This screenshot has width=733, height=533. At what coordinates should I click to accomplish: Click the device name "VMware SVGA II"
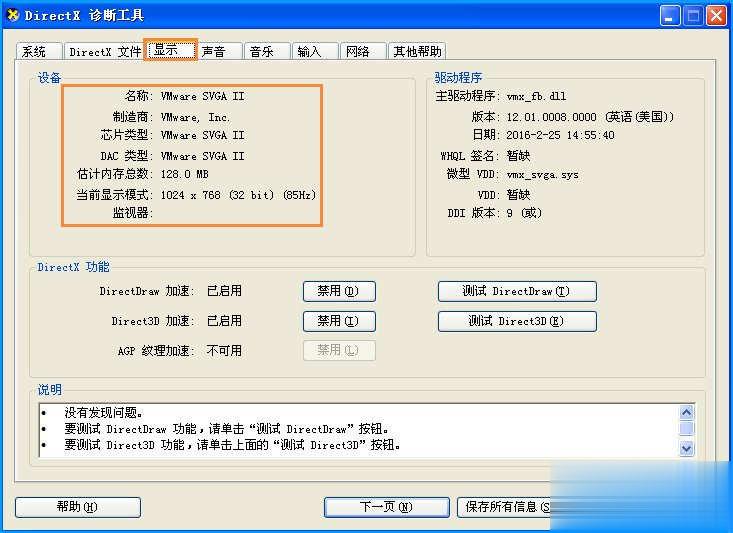[x=202, y=96]
